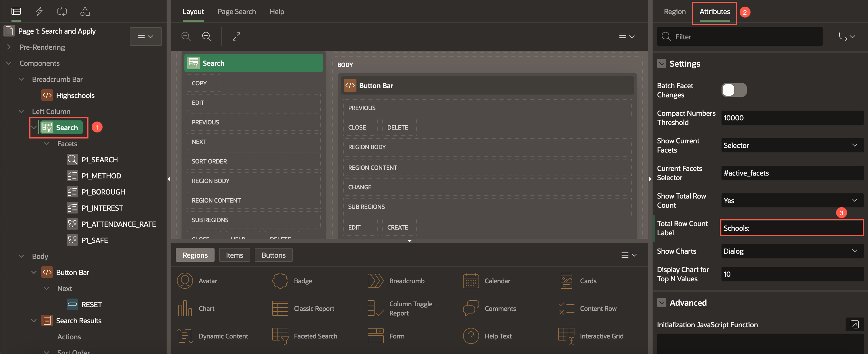Show the Regions gallery
This screenshot has width=868, height=354.
pyautogui.click(x=195, y=255)
